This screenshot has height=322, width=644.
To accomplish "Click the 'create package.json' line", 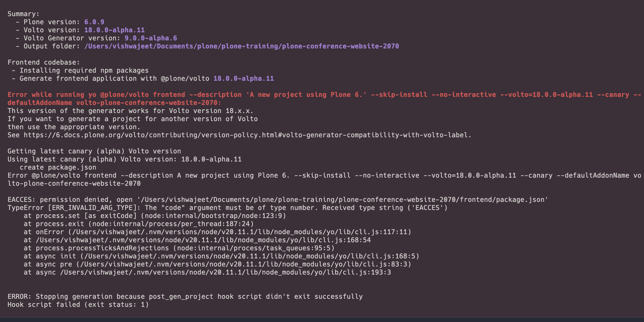I will [x=58, y=167].
